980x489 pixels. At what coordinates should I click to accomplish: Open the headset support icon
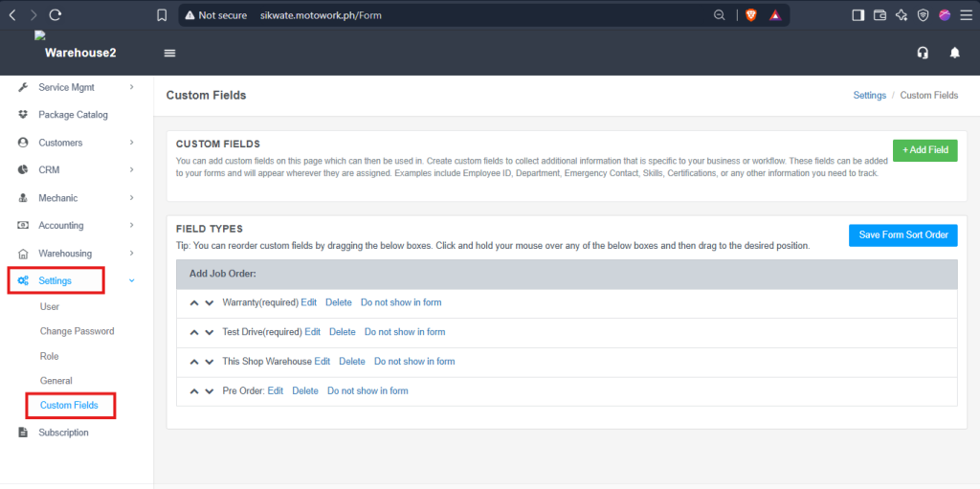(922, 54)
